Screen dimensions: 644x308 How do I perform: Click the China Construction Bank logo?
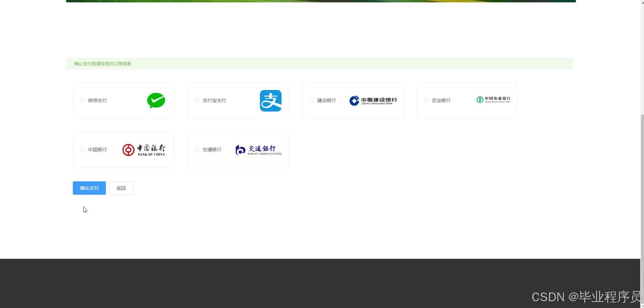click(x=373, y=101)
